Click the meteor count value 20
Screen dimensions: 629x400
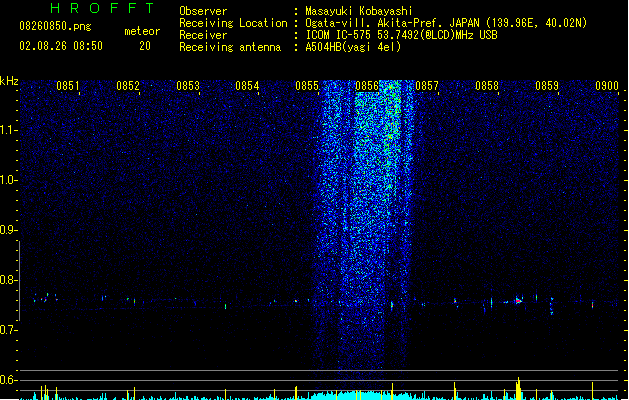[x=145, y=46]
